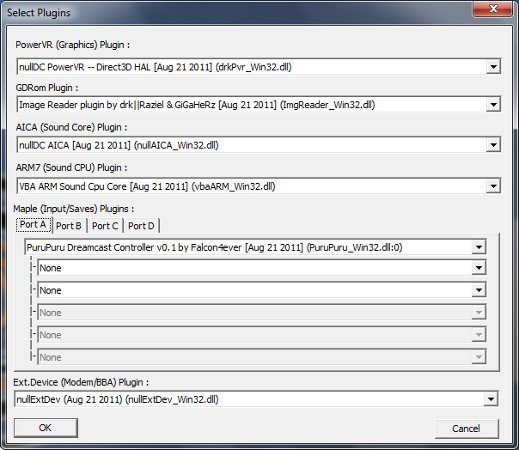Confirm plugin selection with OK

[46, 428]
